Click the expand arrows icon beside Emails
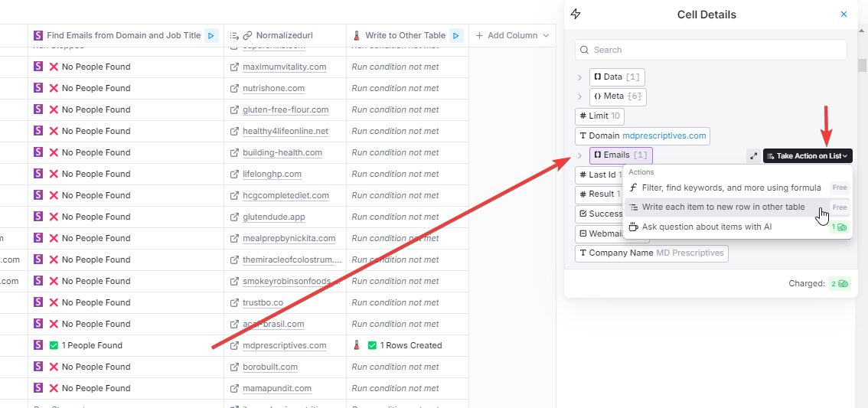Viewport: 868px width, 408px height. point(753,156)
